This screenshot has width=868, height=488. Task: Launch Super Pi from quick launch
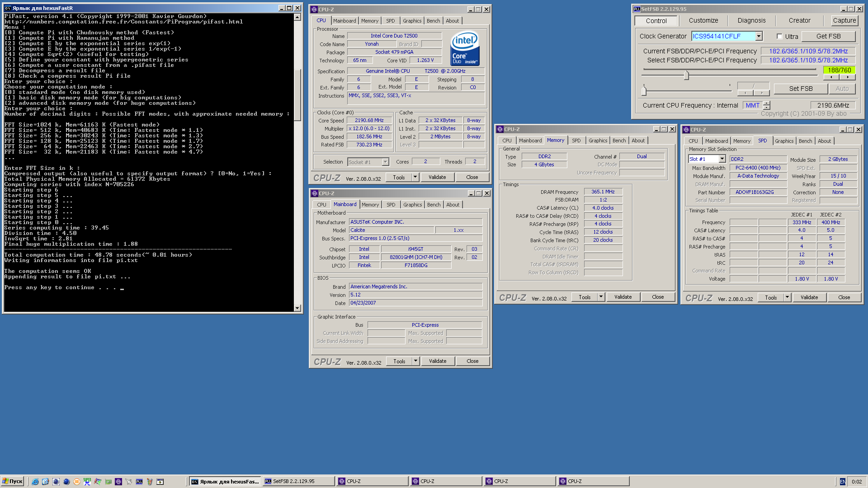click(87, 482)
